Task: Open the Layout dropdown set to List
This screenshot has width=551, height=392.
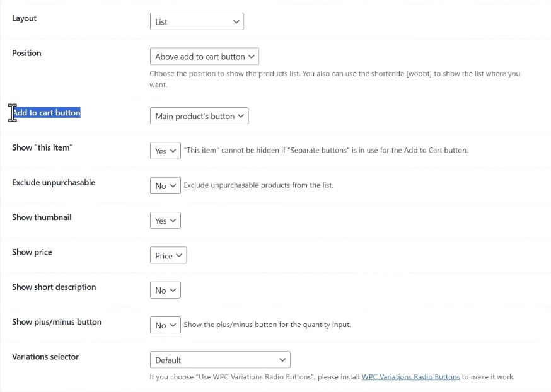Action: point(197,21)
